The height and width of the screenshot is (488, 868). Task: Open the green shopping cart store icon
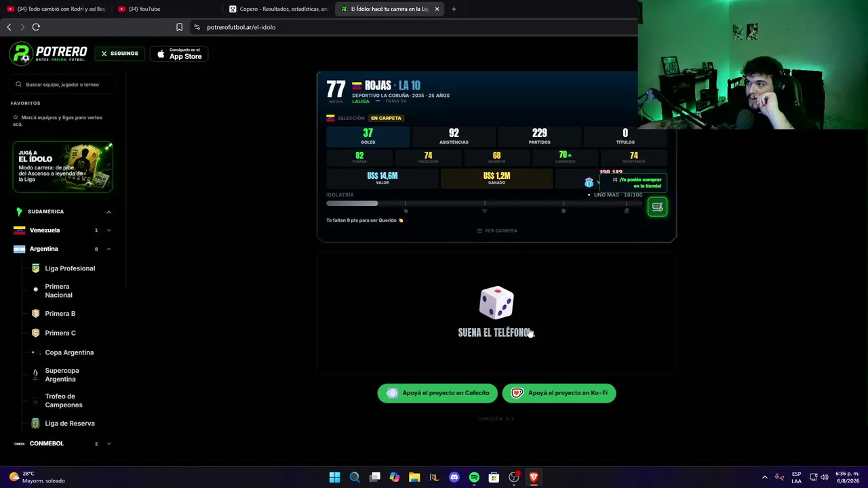(x=657, y=207)
